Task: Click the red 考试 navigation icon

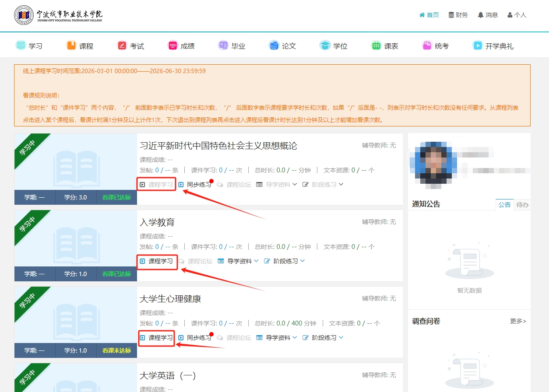Action: pyautogui.click(x=122, y=45)
